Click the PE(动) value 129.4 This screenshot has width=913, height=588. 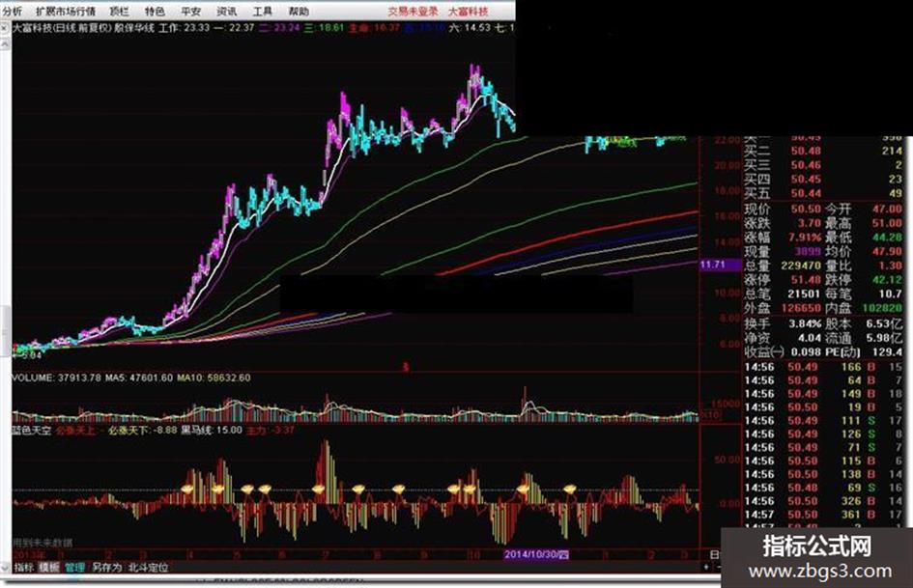tap(888, 352)
